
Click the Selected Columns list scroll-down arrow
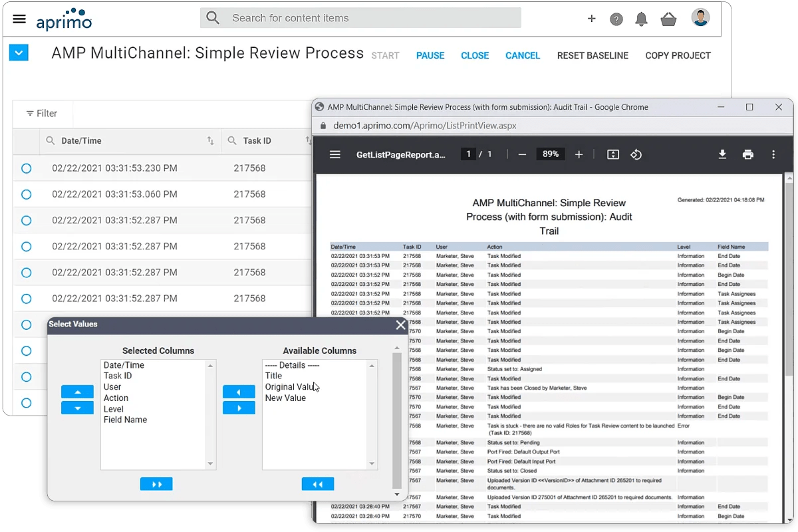click(211, 464)
